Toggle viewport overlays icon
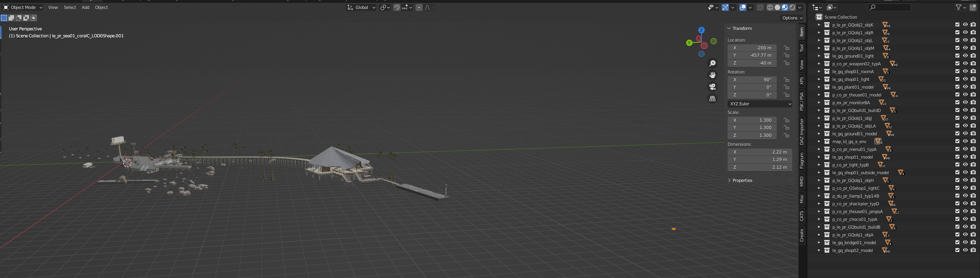The image size is (980, 278). click(x=743, y=7)
